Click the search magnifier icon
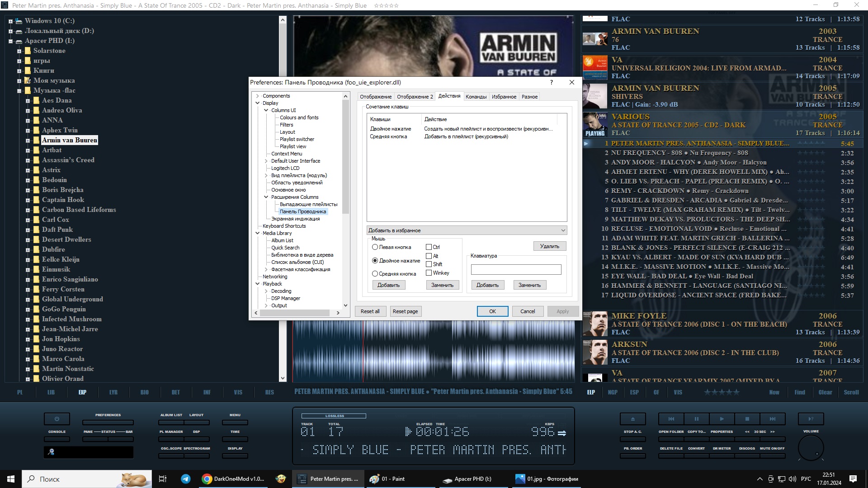The width and height of the screenshot is (868, 488). point(51,452)
